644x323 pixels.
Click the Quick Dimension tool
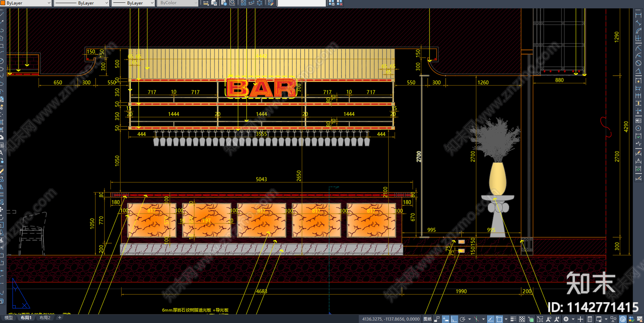tap(638, 80)
